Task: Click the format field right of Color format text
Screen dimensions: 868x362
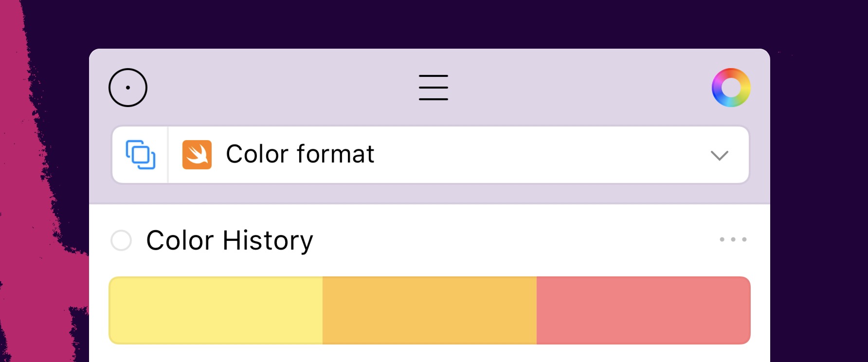Action: pos(535,155)
